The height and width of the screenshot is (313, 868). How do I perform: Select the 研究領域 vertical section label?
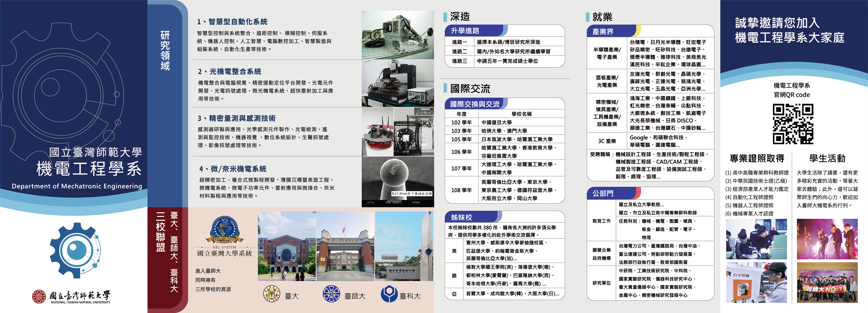pyautogui.click(x=165, y=50)
